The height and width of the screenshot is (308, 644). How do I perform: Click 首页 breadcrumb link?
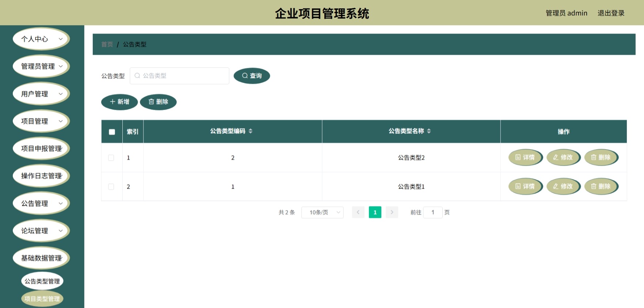107,44
